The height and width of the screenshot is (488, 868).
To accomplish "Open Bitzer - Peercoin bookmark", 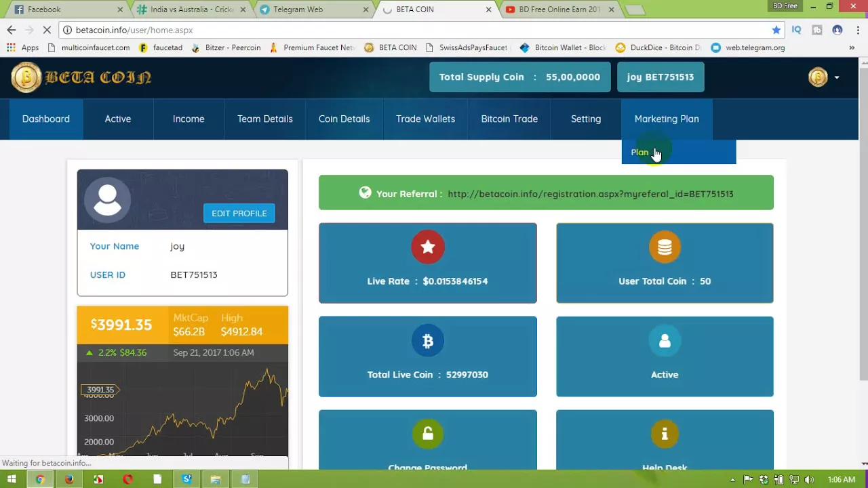I will coord(226,47).
